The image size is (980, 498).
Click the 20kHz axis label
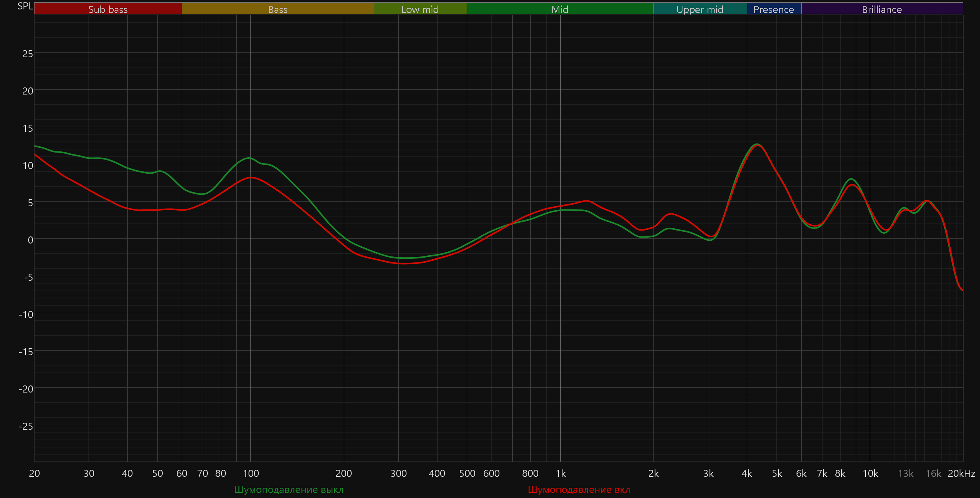pyautogui.click(x=961, y=473)
